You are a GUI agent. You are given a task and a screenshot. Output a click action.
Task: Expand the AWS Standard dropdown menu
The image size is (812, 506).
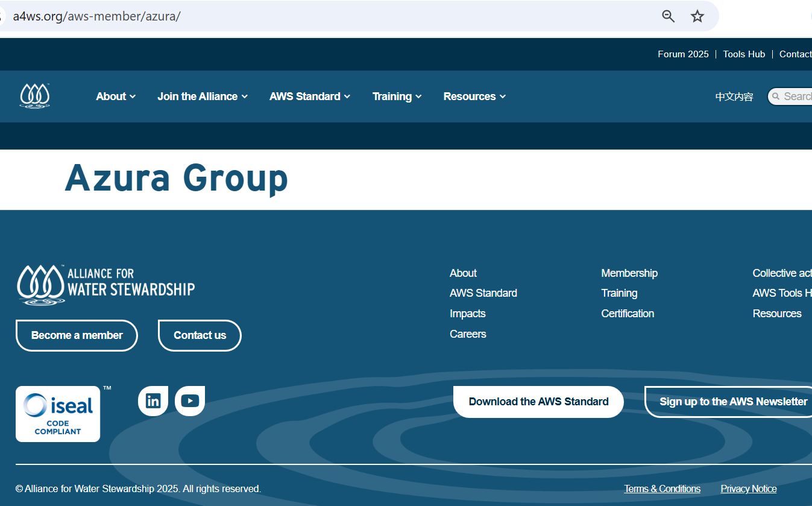tap(310, 96)
